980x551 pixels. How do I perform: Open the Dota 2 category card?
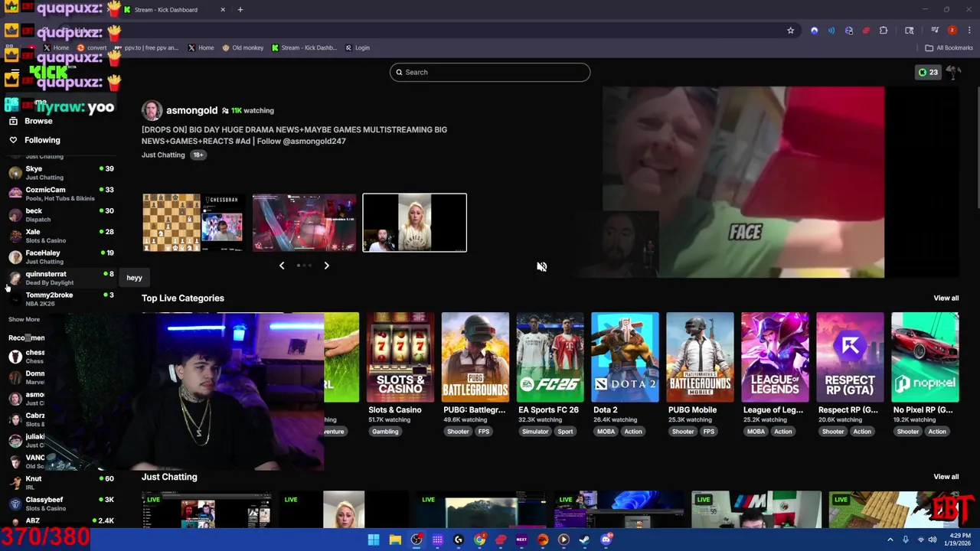[x=625, y=357]
